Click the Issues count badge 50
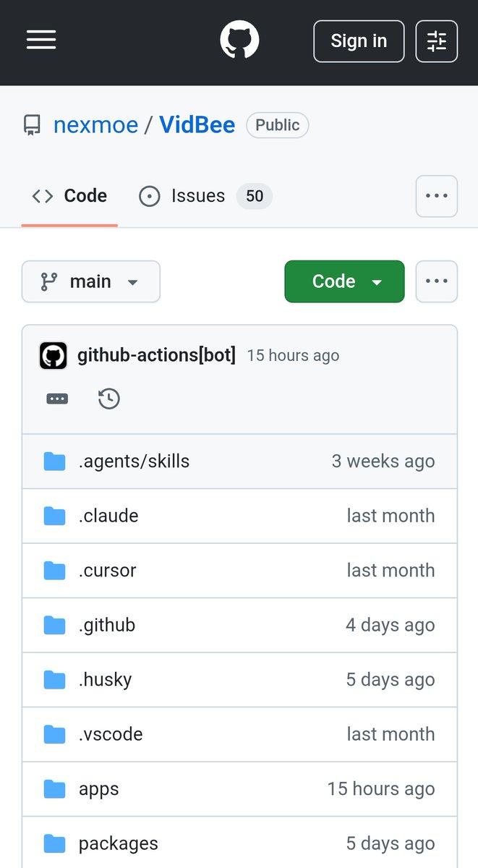The width and height of the screenshot is (478, 868). point(255,196)
